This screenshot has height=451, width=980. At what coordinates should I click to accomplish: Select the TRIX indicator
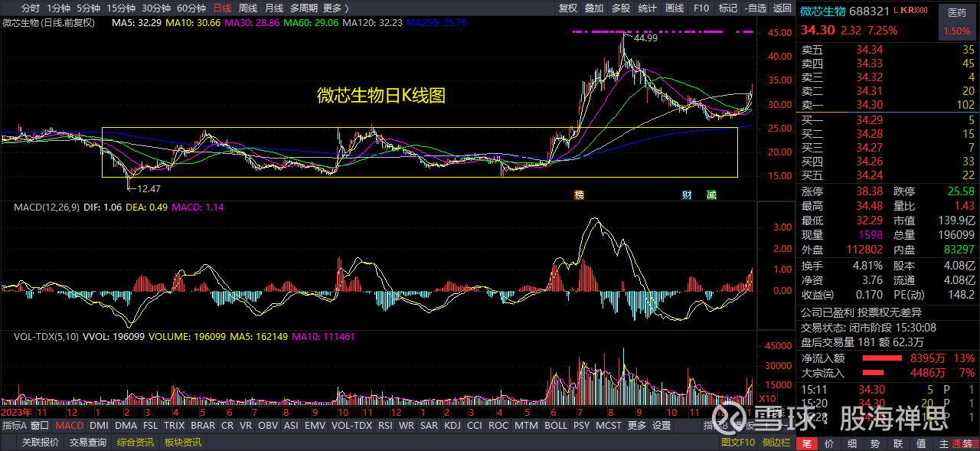click(175, 426)
